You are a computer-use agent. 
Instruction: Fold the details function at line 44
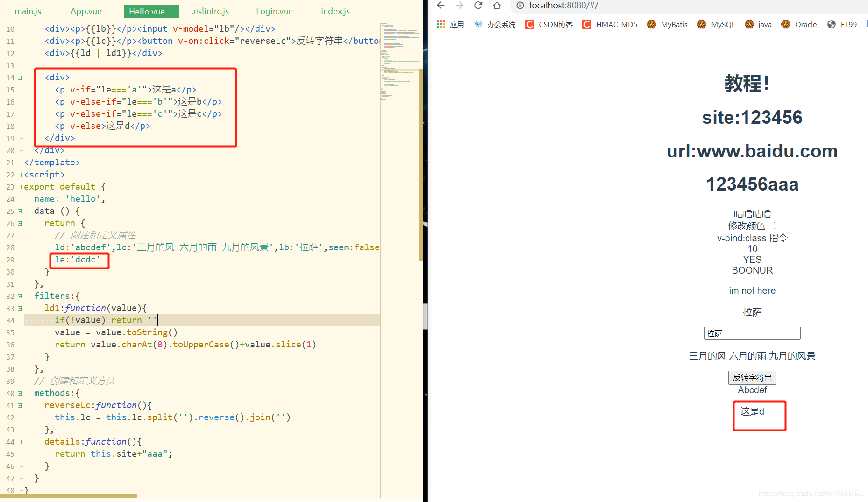(20, 442)
